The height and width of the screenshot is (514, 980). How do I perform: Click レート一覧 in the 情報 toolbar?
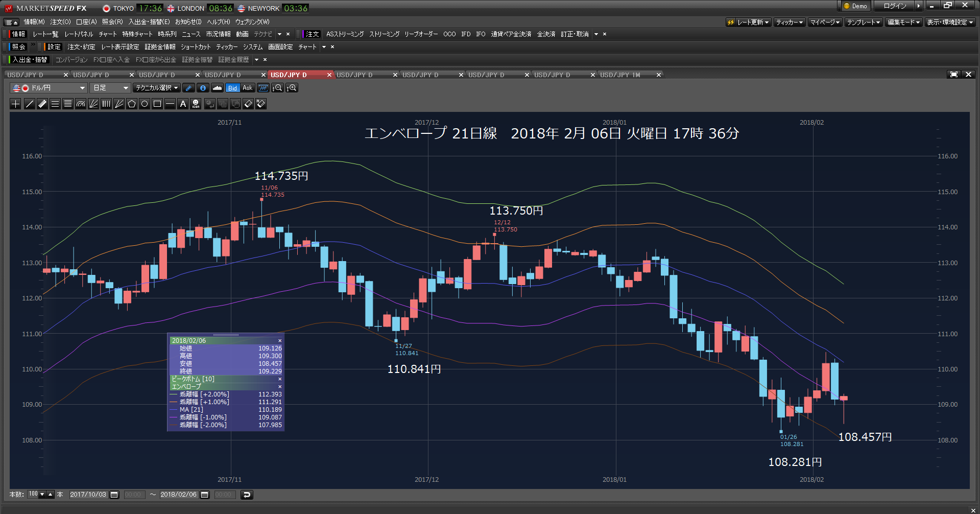tap(45, 34)
